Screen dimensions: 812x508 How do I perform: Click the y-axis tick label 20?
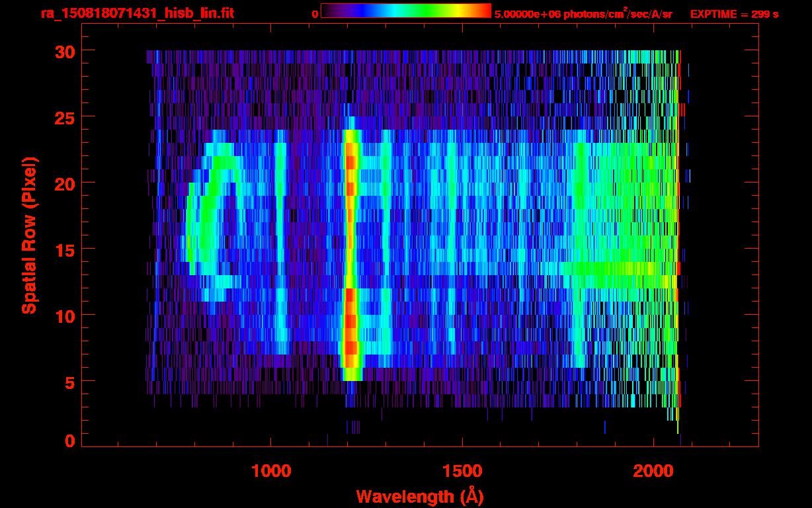[64, 183]
